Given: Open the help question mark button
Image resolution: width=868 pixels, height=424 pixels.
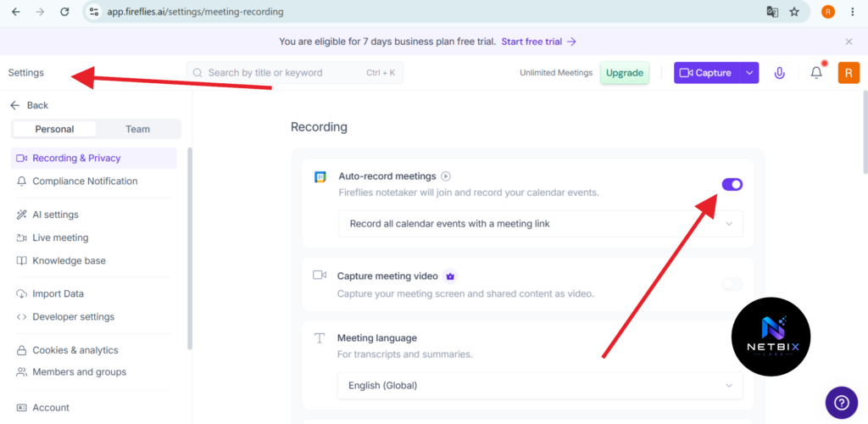Looking at the screenshot, I should (842, 403).
